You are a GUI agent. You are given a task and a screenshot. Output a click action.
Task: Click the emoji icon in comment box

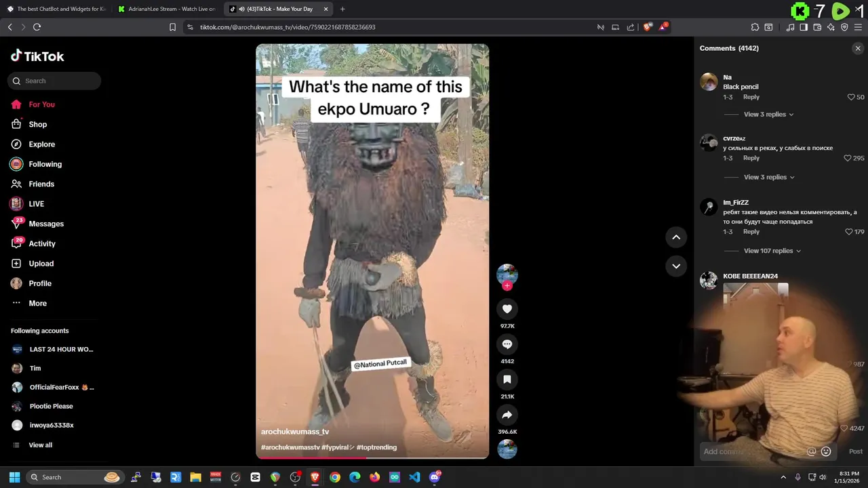click(x=826, y=451)
